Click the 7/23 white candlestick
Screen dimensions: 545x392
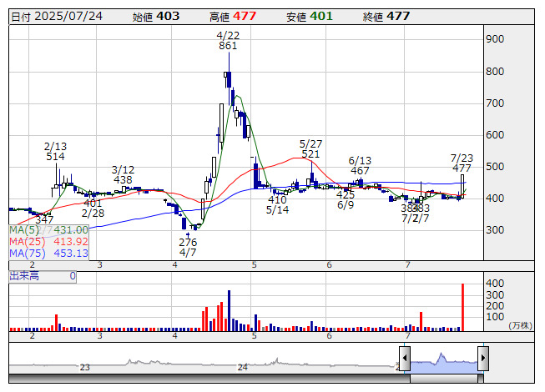[462, 186]
